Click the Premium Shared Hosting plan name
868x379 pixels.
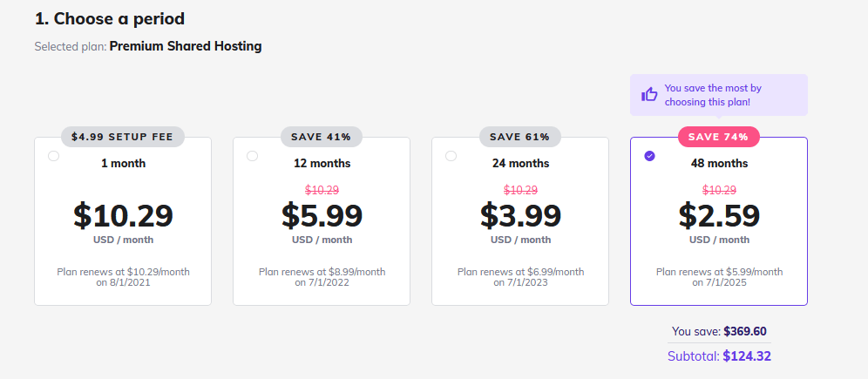pos(186,46)
